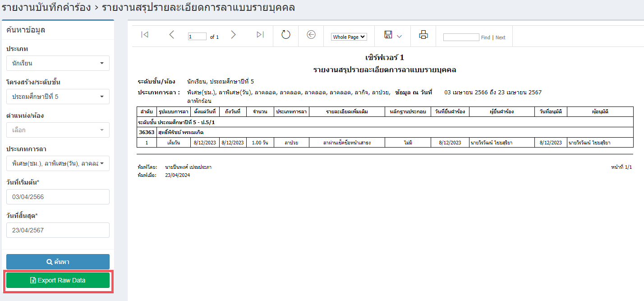Click the Find link
Image resolution: width=644 pixels, height=301 pixels.
tap(486, 37)
